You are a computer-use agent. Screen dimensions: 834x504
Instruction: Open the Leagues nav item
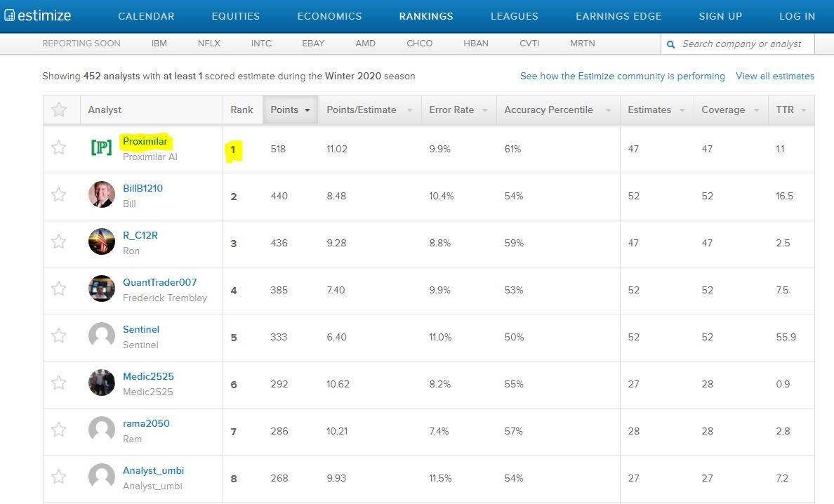(x=515, y=16)
